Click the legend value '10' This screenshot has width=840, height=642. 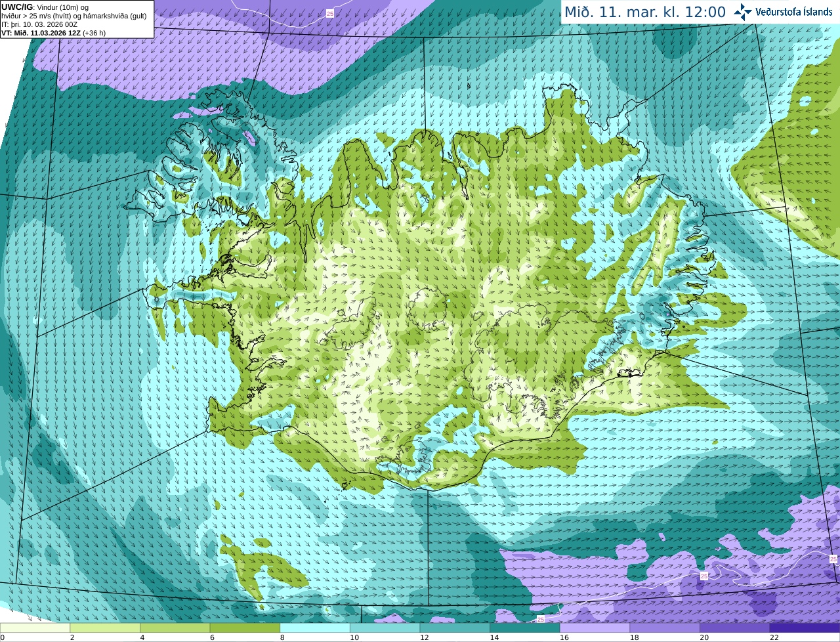354,637
